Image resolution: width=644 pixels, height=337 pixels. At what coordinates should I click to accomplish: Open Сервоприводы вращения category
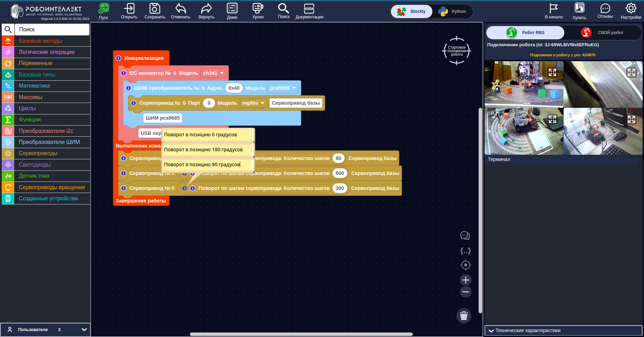(x=46, y=187)
